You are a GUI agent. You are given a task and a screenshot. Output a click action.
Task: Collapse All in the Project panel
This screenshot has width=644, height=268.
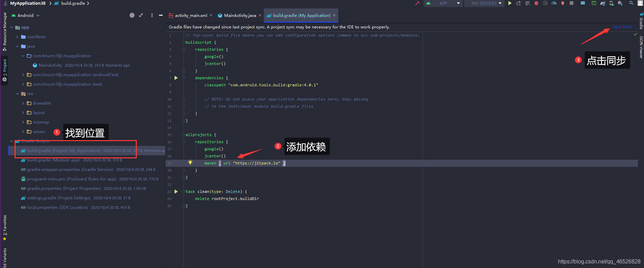point(141,15)
